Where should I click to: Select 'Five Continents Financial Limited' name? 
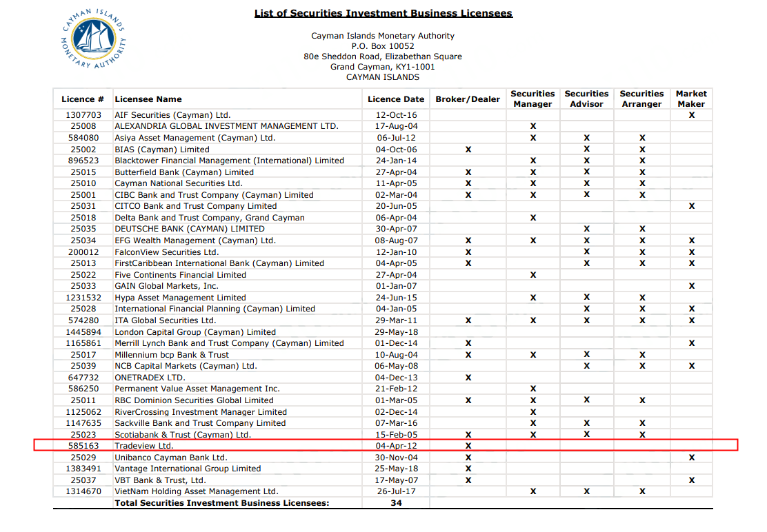point(181,275)
